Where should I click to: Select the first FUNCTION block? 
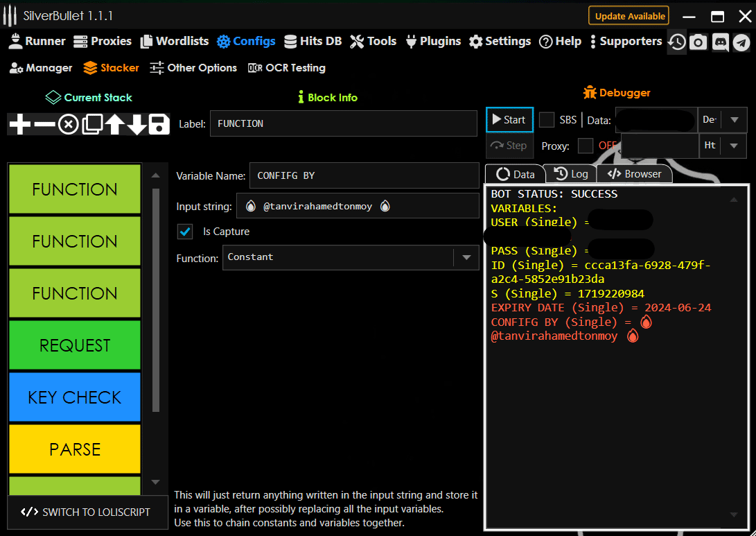75,189
